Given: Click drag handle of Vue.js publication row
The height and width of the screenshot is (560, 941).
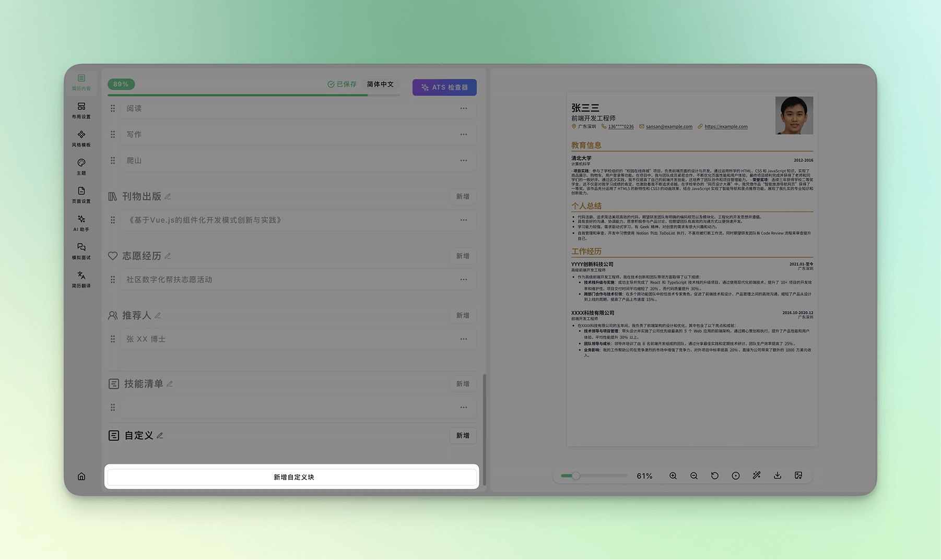Looking at the screenshot, I should pyautogui.click(x=113, y=220).
